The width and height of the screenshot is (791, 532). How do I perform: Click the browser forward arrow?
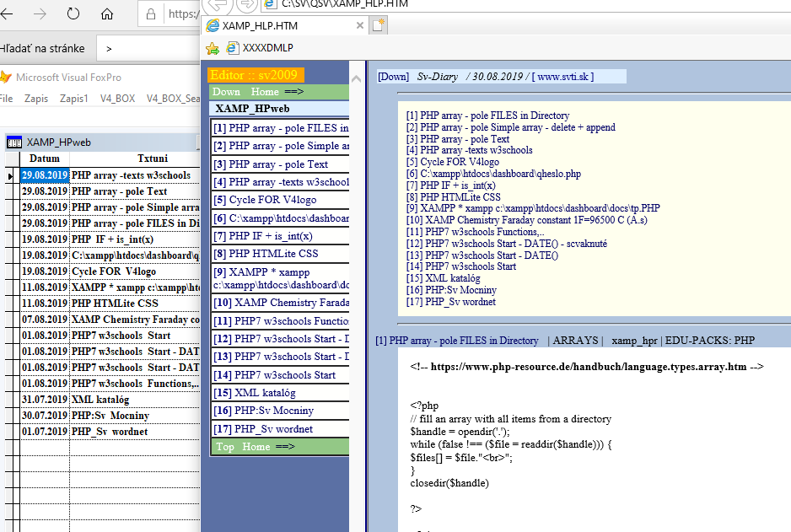[40, 14]
